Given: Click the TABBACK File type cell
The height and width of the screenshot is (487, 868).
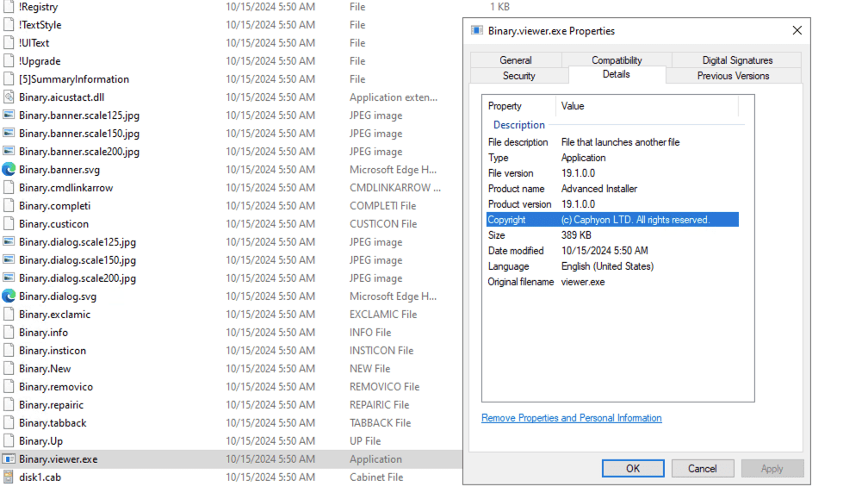Looking at the screenshot, I should (381, 423).
